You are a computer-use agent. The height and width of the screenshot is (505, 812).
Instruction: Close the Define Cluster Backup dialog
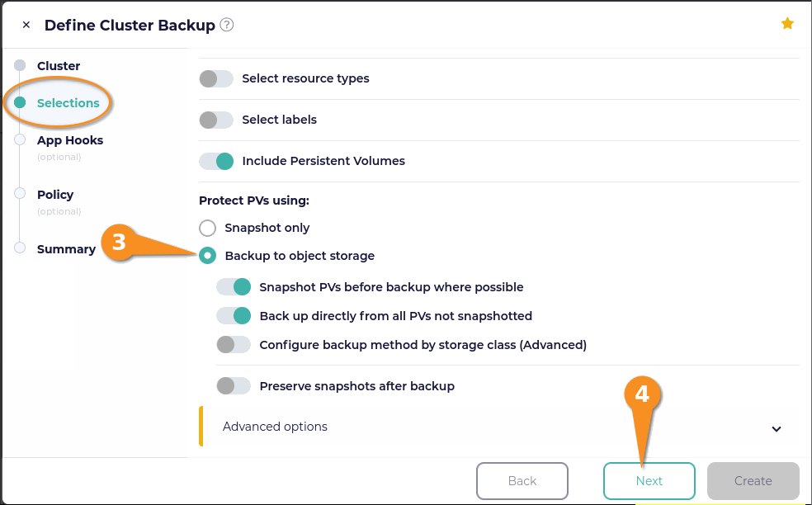[26, 25]
